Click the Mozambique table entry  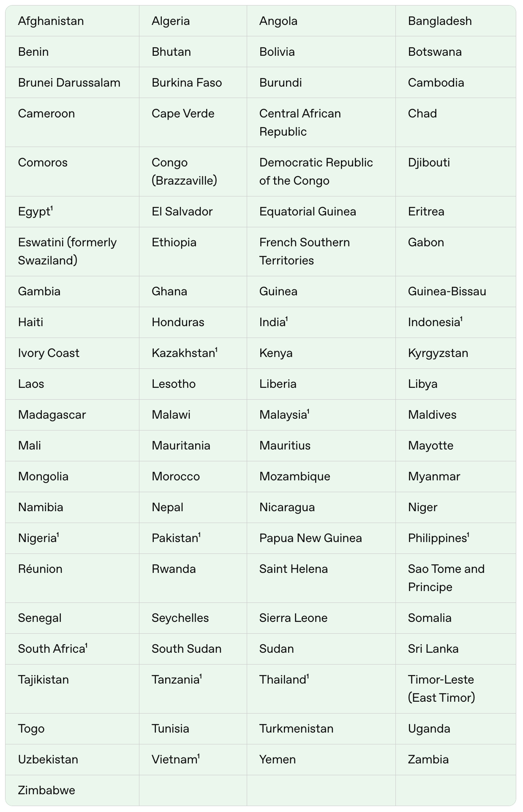294,477
